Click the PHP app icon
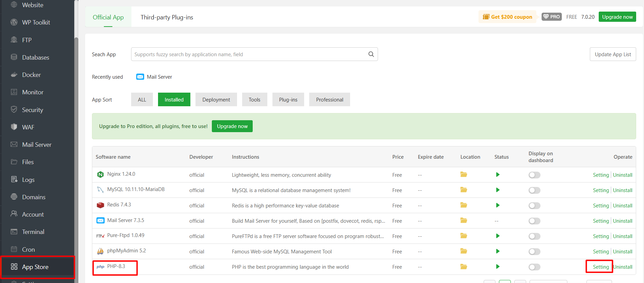The image size is (644, 283). (x=100, y=267)
